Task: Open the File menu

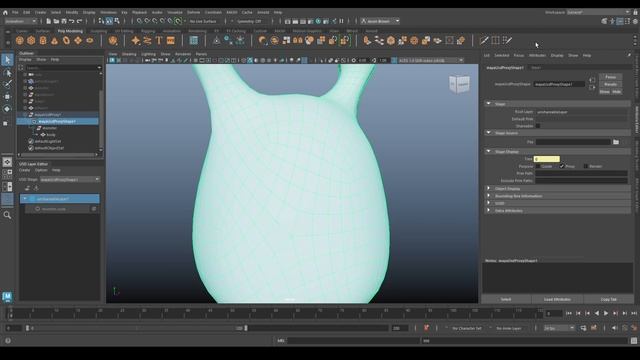Action: 15,12
